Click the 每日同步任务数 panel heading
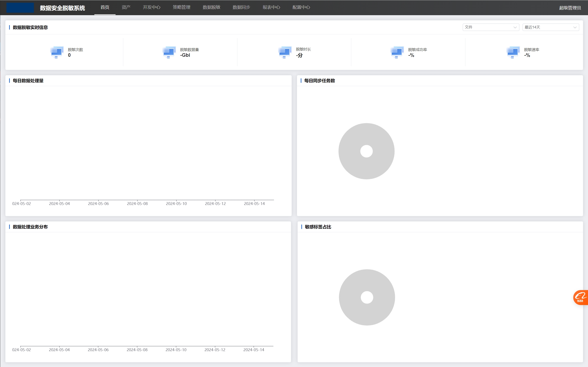588x367 pixels. pyautogui.click(x=319, y=81)
